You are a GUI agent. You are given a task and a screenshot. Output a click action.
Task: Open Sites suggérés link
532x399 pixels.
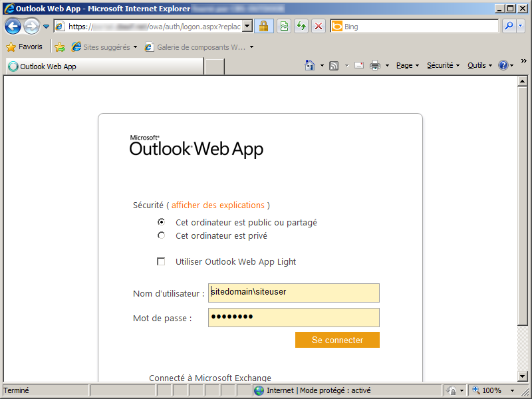tap(101, 47)
